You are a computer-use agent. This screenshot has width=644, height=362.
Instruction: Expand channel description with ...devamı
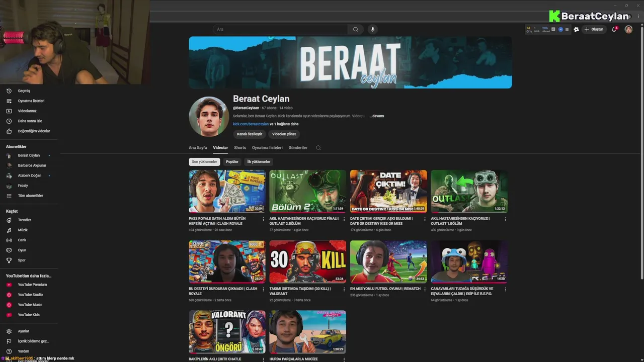377,116
